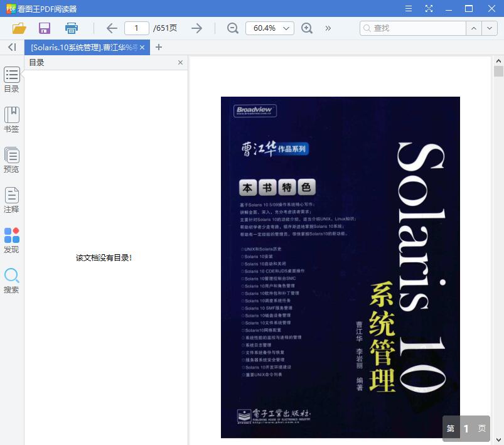
Task: Open the 搜索 search panel
Action: click(11, 281)
